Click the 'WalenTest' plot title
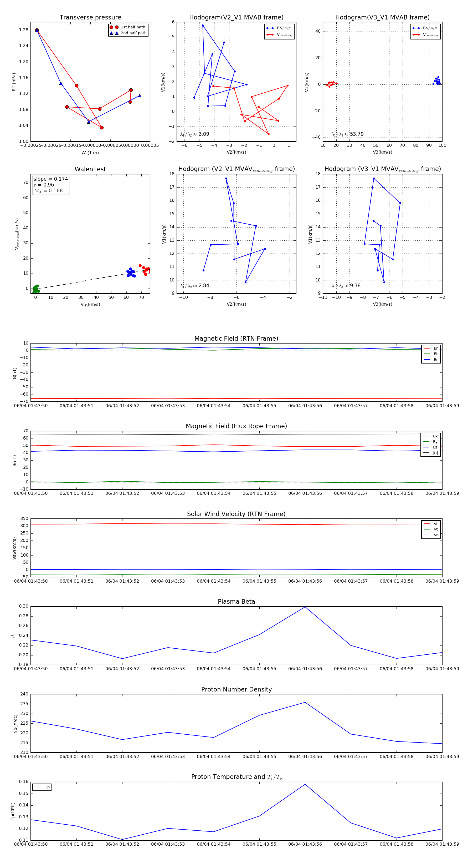The width and height of the screenshot is (473, 868). [x=90, y=169]
